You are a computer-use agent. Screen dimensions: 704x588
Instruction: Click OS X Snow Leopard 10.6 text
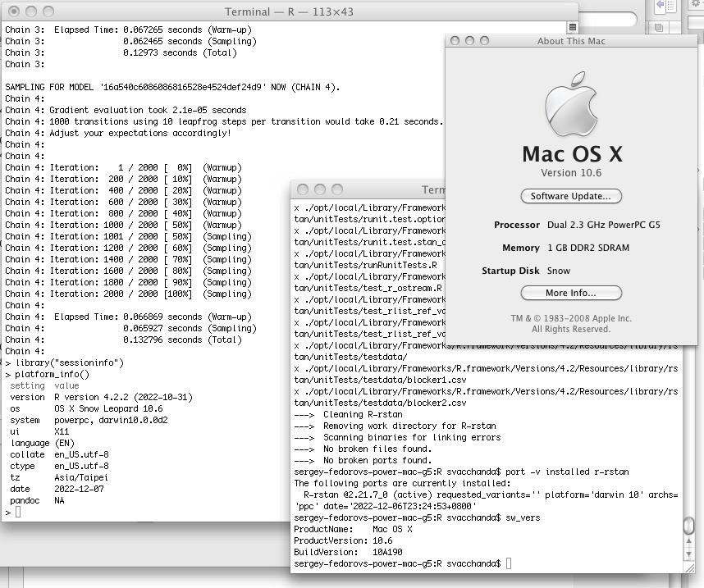(108, 409)
